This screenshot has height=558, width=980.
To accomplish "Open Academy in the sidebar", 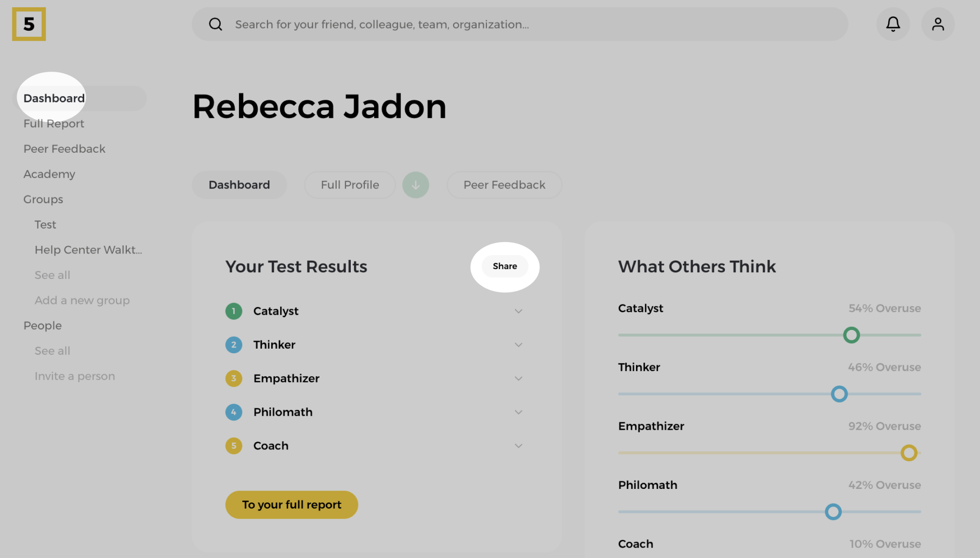I will click(x=49, y=174).
